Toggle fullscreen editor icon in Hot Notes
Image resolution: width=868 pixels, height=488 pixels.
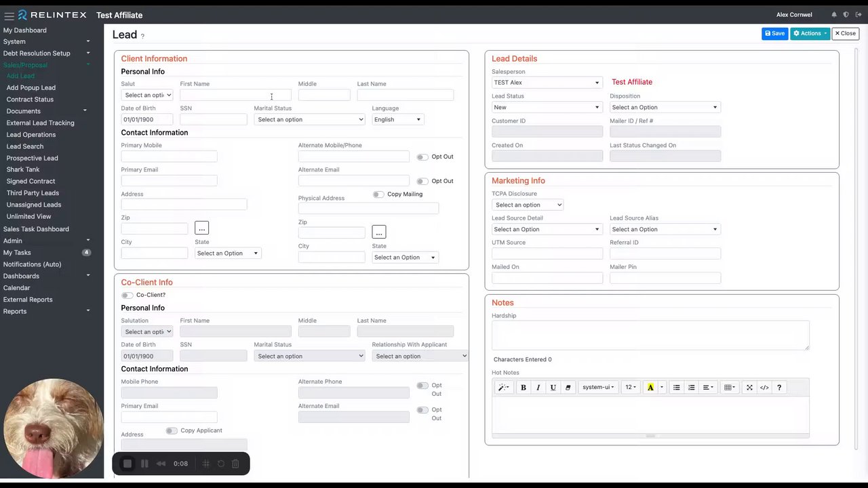point(749,388)
